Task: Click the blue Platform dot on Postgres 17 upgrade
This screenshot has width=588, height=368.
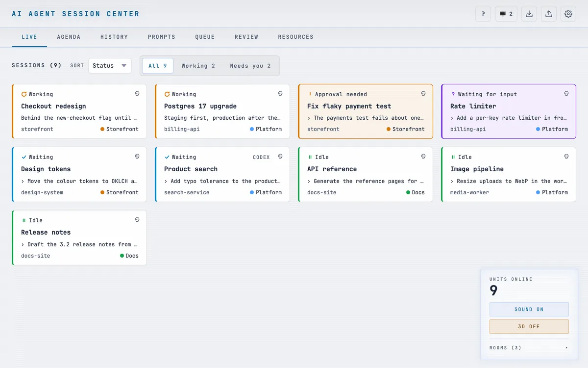Action: [252, 129]
